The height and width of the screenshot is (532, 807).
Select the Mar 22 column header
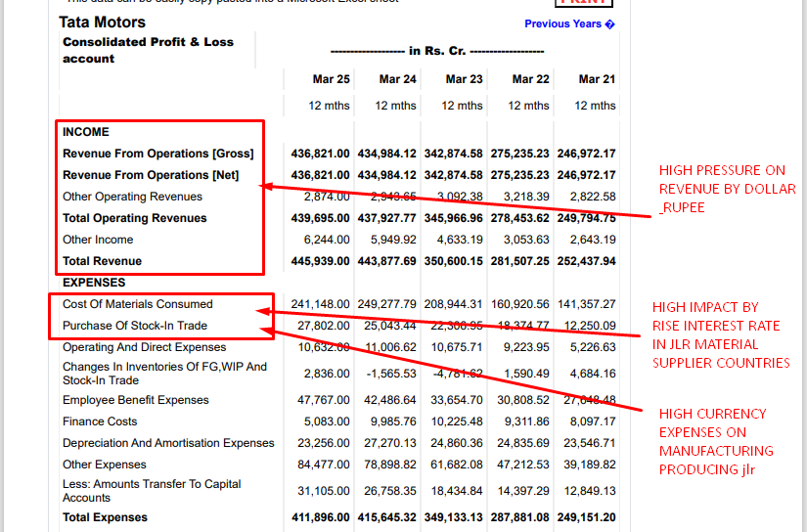pos(530,79)
